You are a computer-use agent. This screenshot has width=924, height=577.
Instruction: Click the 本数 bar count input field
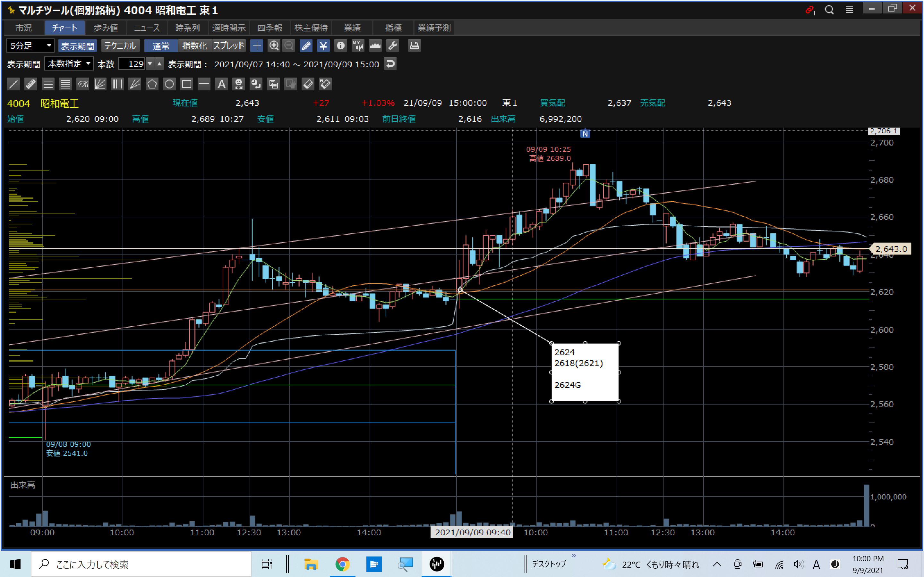[x=131, y=64]
